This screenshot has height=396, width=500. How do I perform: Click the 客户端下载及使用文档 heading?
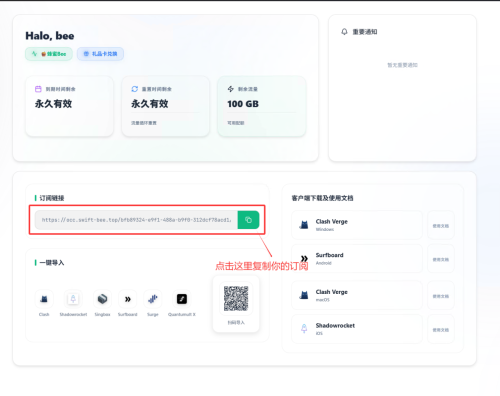(x=322, y=198)
